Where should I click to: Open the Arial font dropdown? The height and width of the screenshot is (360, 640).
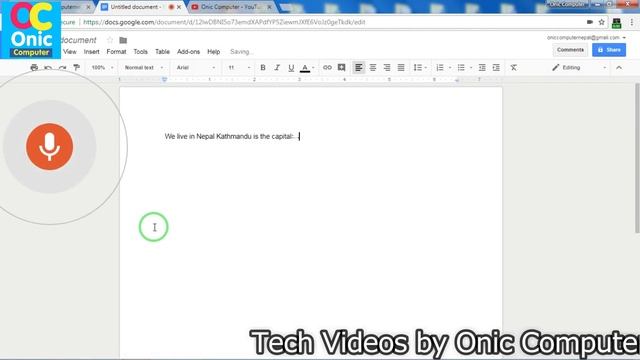pos(196,68)
